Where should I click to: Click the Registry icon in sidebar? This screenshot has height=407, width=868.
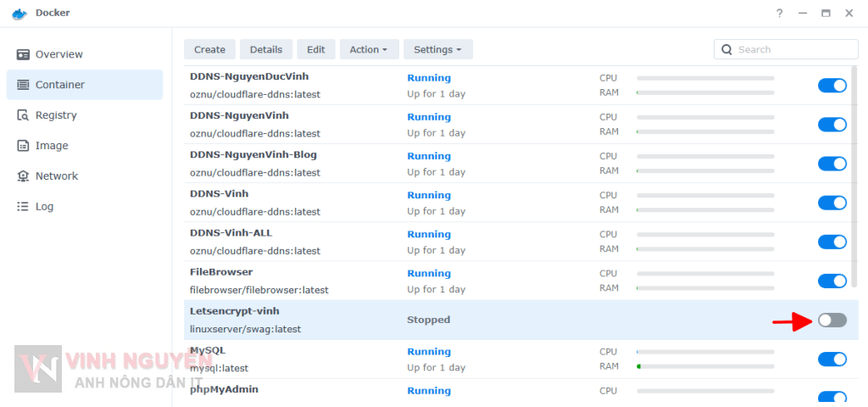(x=23, y=115)
